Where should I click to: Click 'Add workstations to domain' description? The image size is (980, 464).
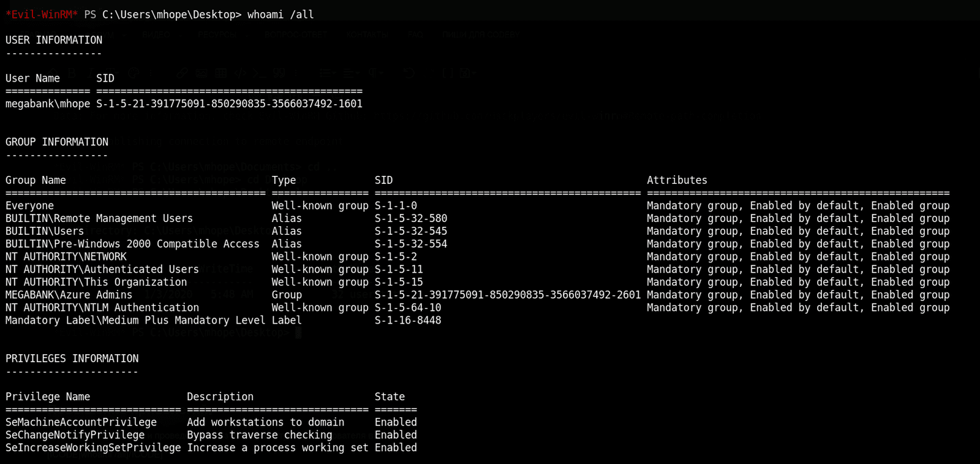[265, 422]
